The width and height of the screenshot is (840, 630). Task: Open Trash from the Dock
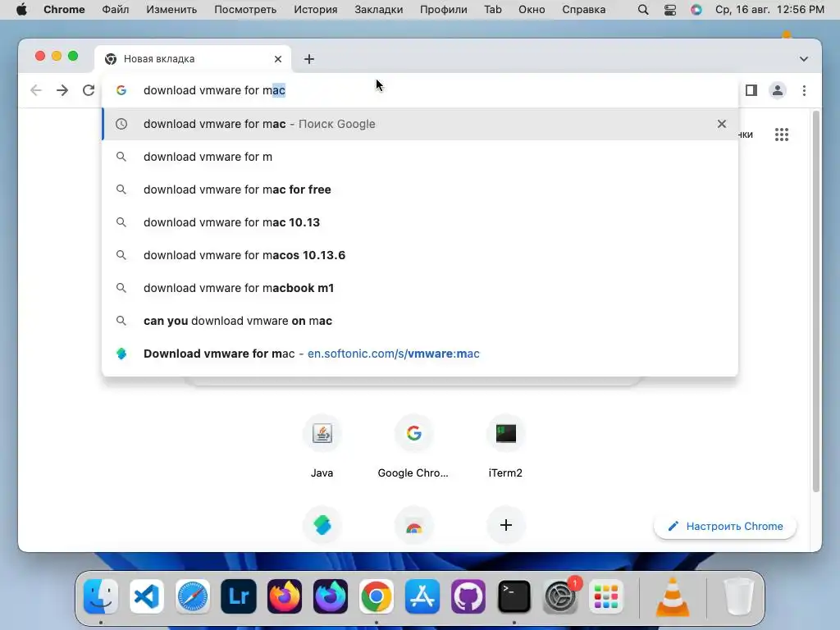(x=739, y=596)
